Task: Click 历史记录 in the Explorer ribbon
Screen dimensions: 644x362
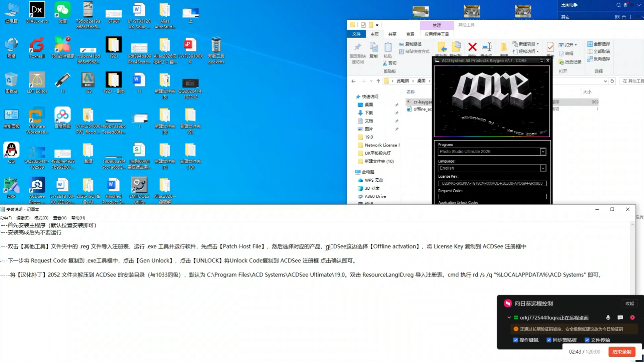Action: [570, 62]
